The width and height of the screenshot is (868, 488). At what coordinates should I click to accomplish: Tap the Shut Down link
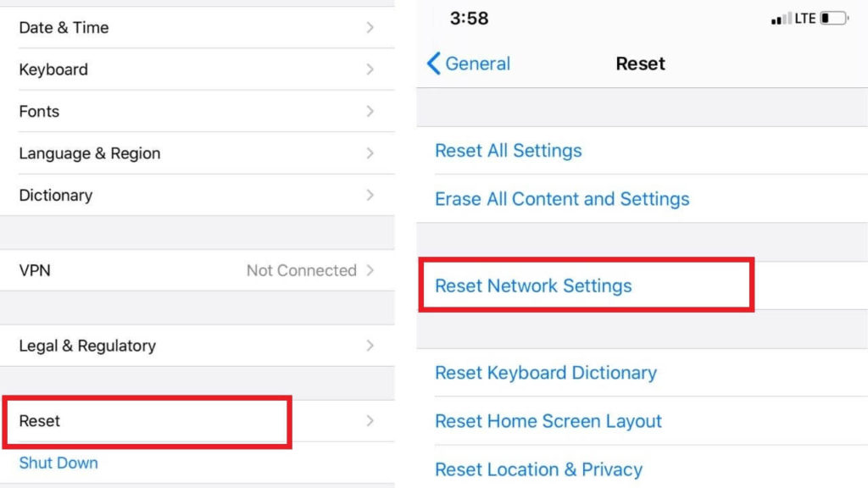pos(58,463)
